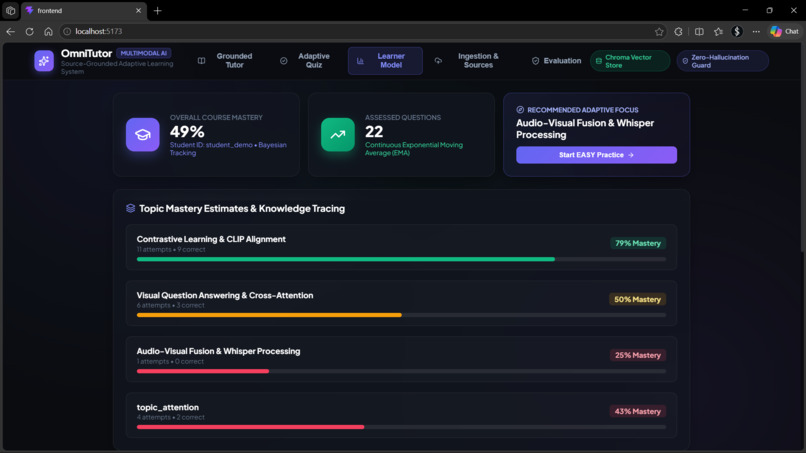This screenshot has width=806, height=453.
Task: Click Visual Question Answering & Cross-Attention title
Action: [x=225, y=295]
